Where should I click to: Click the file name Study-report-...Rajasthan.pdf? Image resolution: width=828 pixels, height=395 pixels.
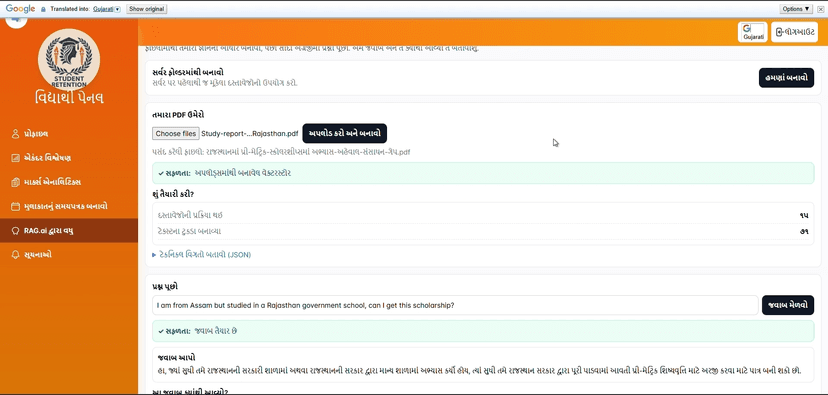click(250, 134)
